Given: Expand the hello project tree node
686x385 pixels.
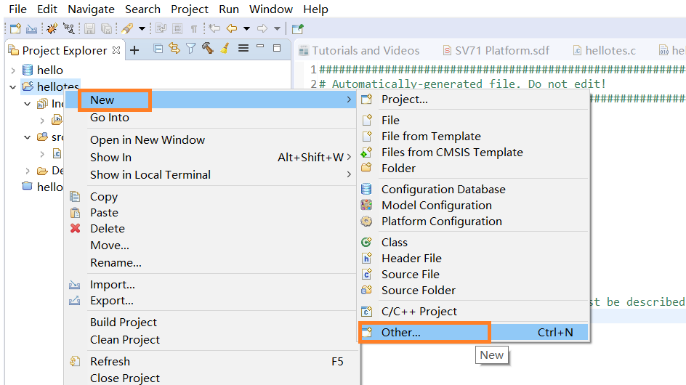Looking at the screenshot, I should click(x=13, y=70).
